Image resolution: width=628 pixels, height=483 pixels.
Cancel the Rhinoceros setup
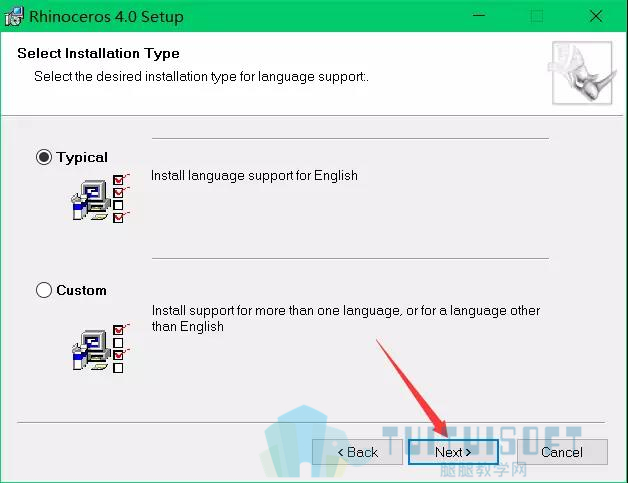point(562,452)
